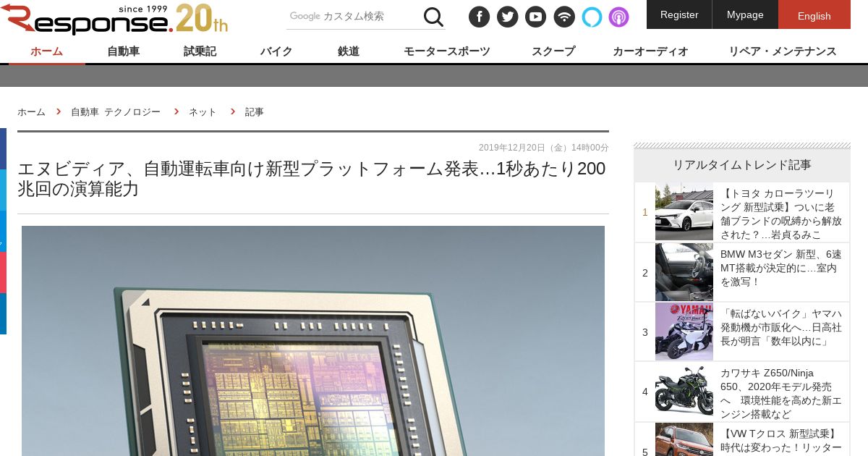
Task: Click the dark blue Facebook share sidebar button
Action: pyautogui.click(x=3, y=148)
